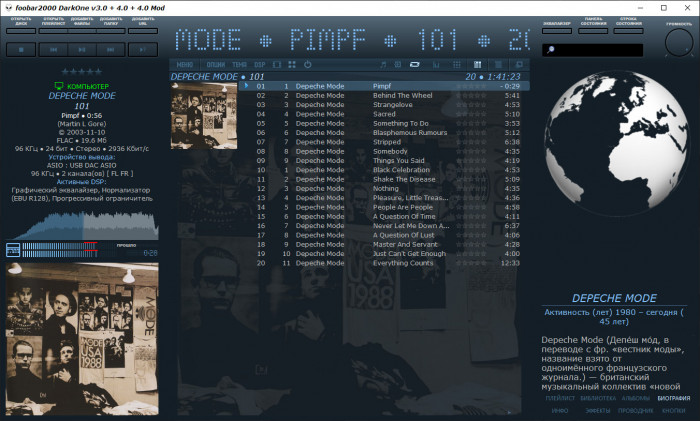Image resolution: width=700 pixels, height=421 pixels.
Task: Select the columns panel layout icon
Action: tap(477, 65)
